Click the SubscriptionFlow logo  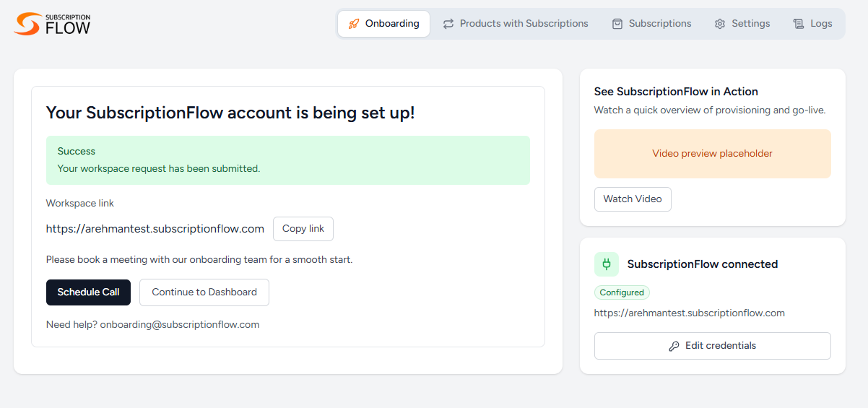point(52,24)
